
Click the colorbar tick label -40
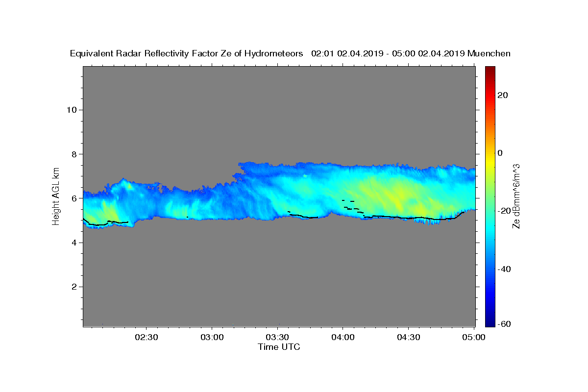pos(504,269)
